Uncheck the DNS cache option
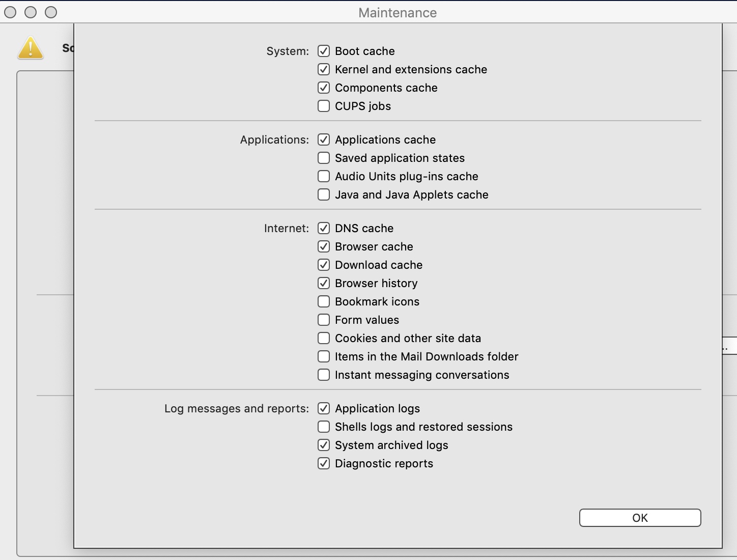 coord(324,228)
